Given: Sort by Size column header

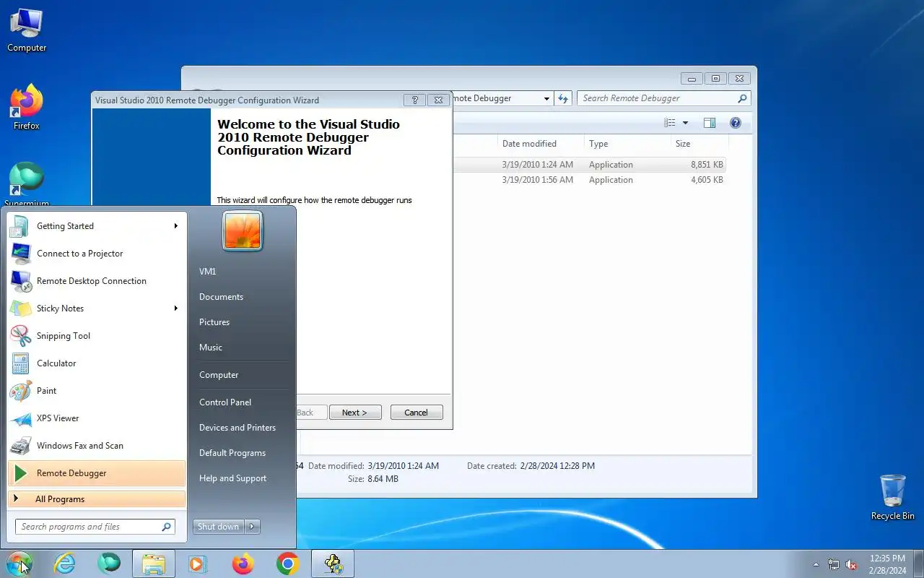Looking at the screenshot, I should [698, 144].
